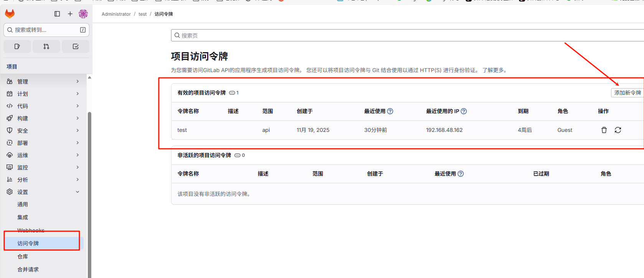This screenshot has height=278, width=644.
Task: Go to test project breadcrumb
Action: [143, 14]
